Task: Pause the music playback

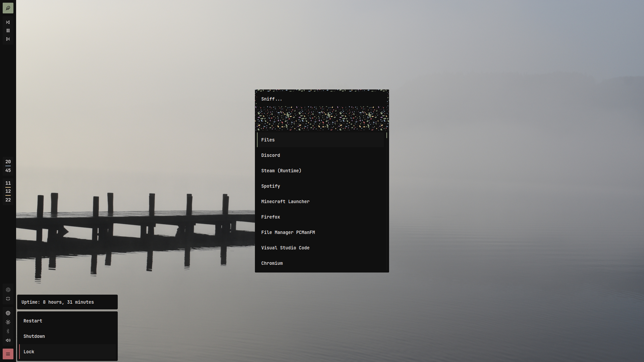Action: coord(8,31)
